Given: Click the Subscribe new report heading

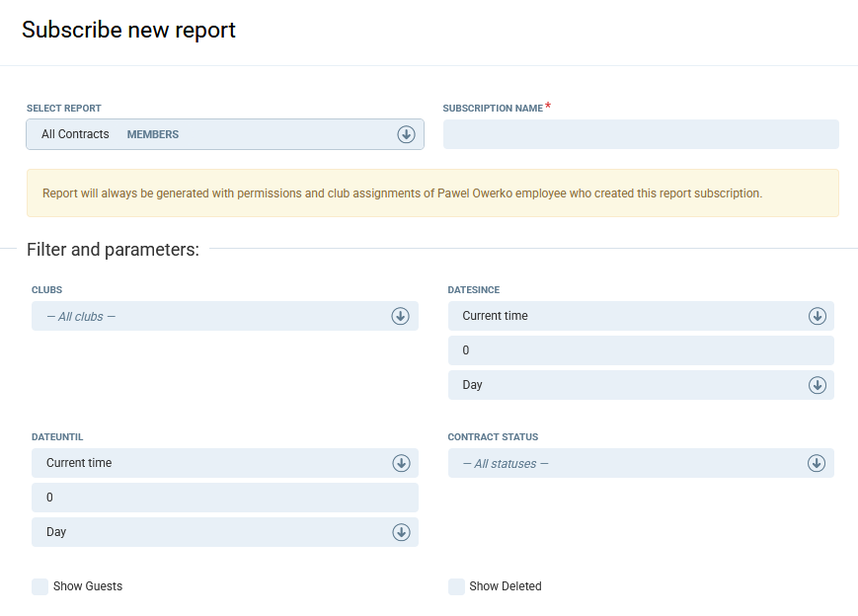Looking at the screenshot, I should (x=128, y=30).
